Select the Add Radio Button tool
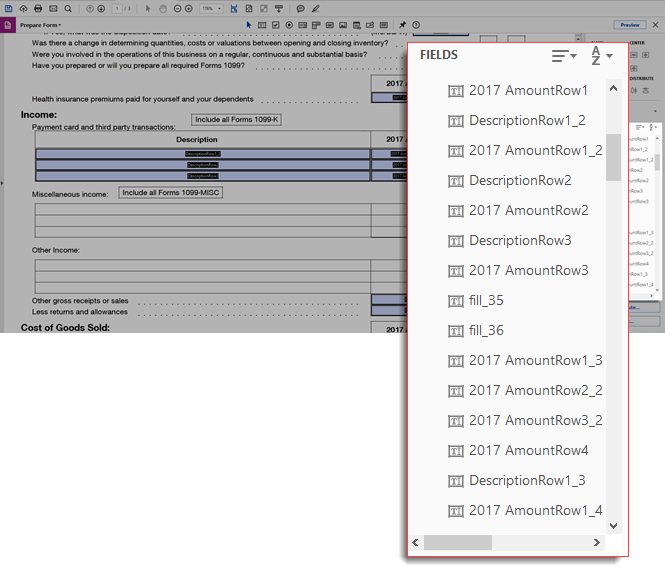The width and height of the screenshot is (665, 572). pos(289,25)
